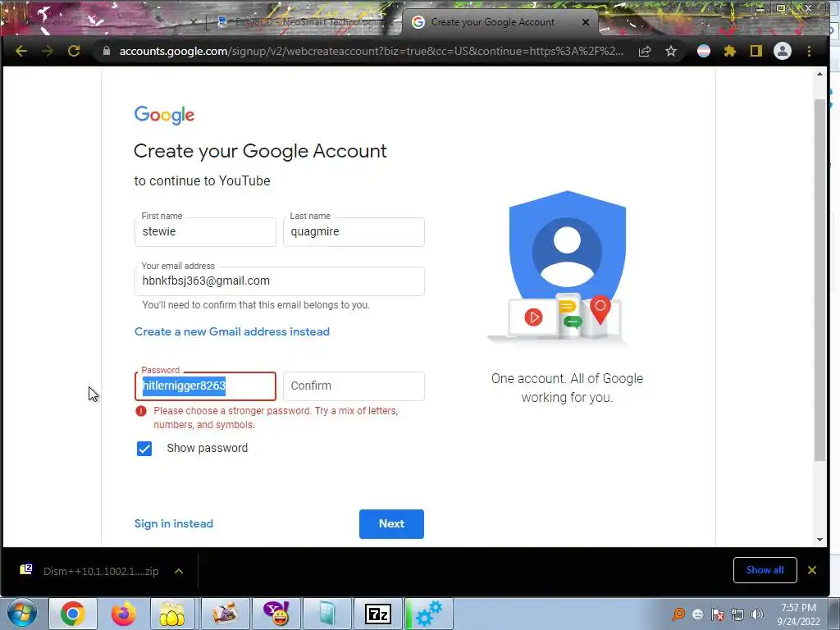
Task: Click the scrollbar down arrow
Action: point(819,540)
